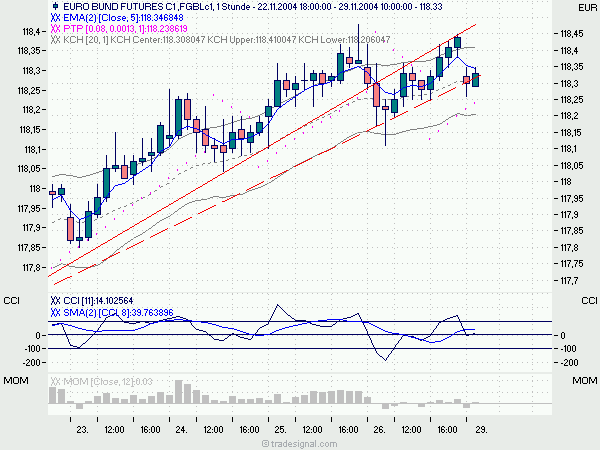The width and height of the screenshot is (600, 450).
Task: Click the 23. date label on time axis
Action: 82,430
